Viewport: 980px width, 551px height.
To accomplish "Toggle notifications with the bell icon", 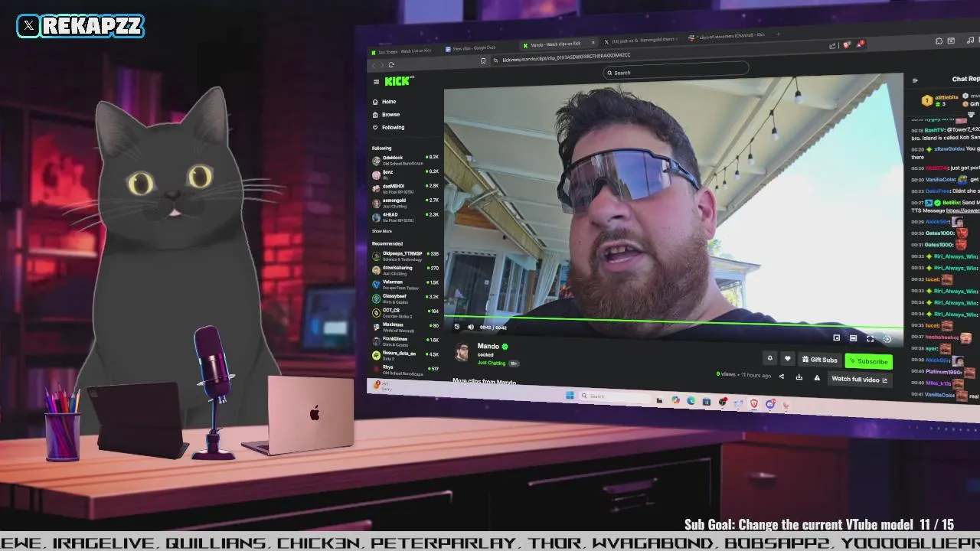I will pos(770,358).
